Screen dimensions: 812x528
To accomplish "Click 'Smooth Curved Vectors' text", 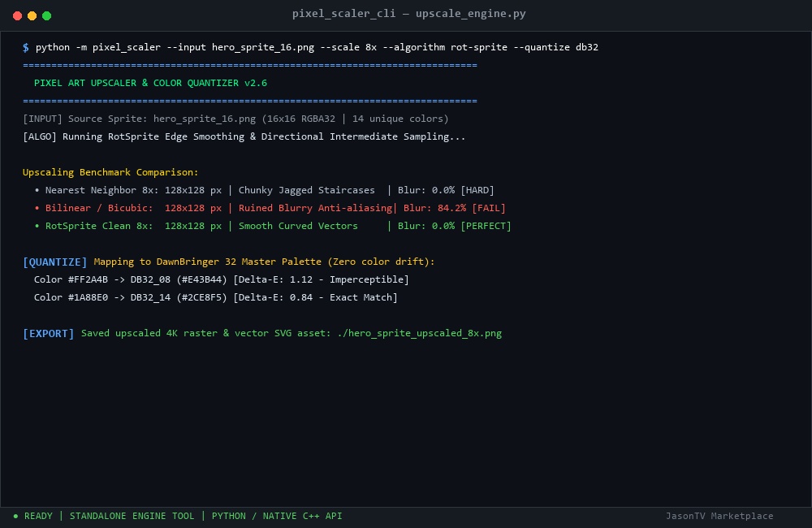I will (x=298, y=226).
